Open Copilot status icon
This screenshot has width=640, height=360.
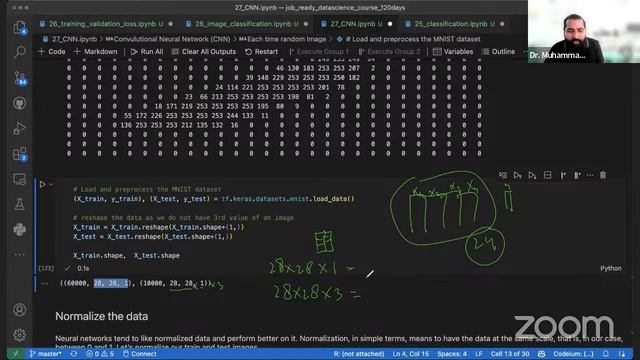(542, 354)
